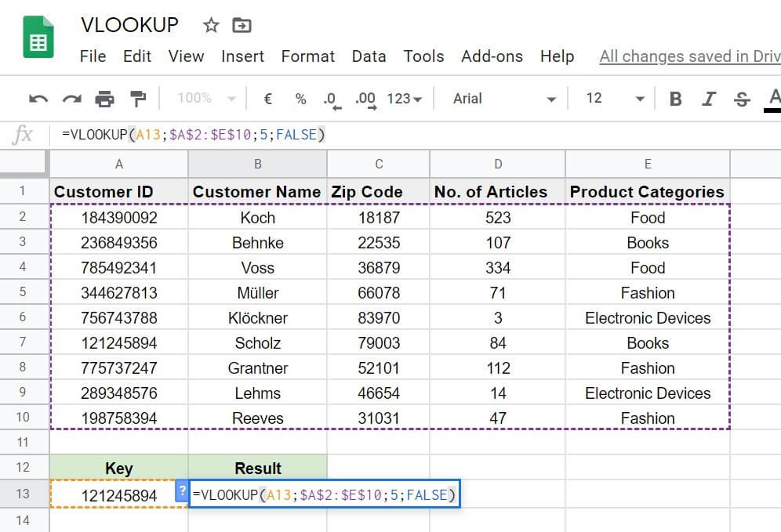
Task: Format value as percent
Action: 300,98
